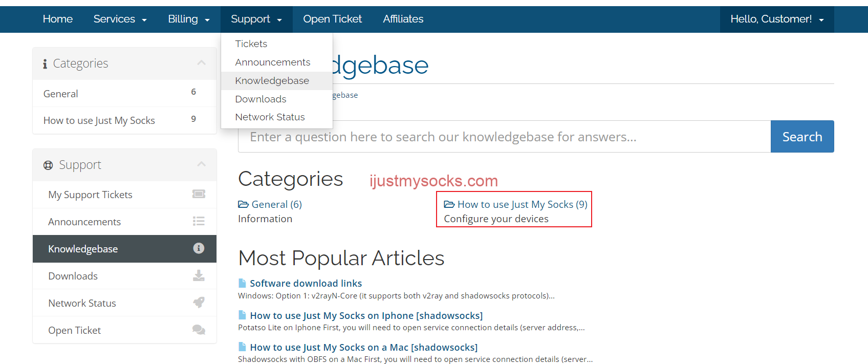The height and width of the screenshot is (364, 868).
Task: Open Affiliates in the top navbar
Action: click(403, 19)
